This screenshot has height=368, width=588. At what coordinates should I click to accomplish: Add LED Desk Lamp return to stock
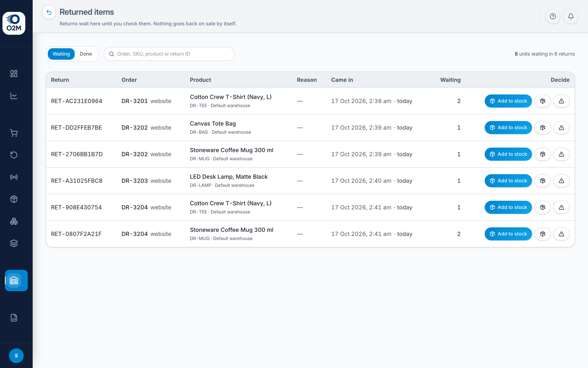click(x=508, y=181)
